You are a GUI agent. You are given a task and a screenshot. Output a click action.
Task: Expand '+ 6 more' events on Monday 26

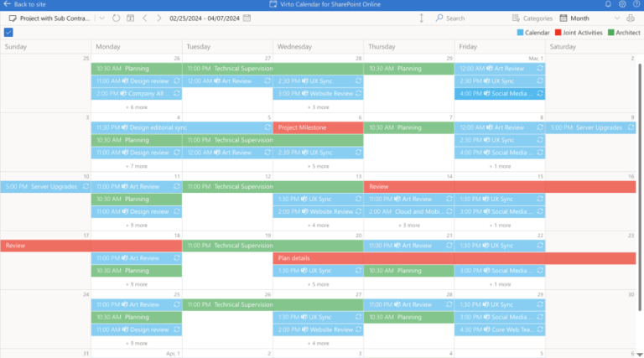click(x=137, y=107)
